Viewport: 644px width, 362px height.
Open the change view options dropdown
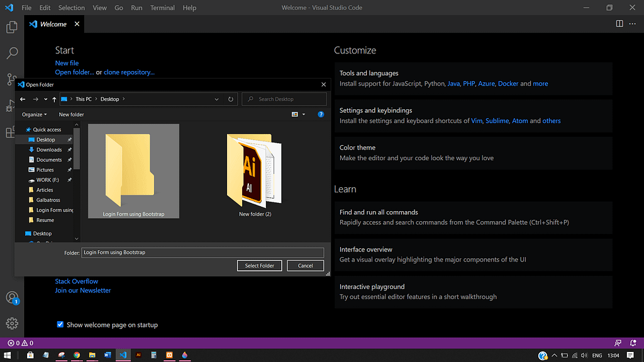pos(304,114)
